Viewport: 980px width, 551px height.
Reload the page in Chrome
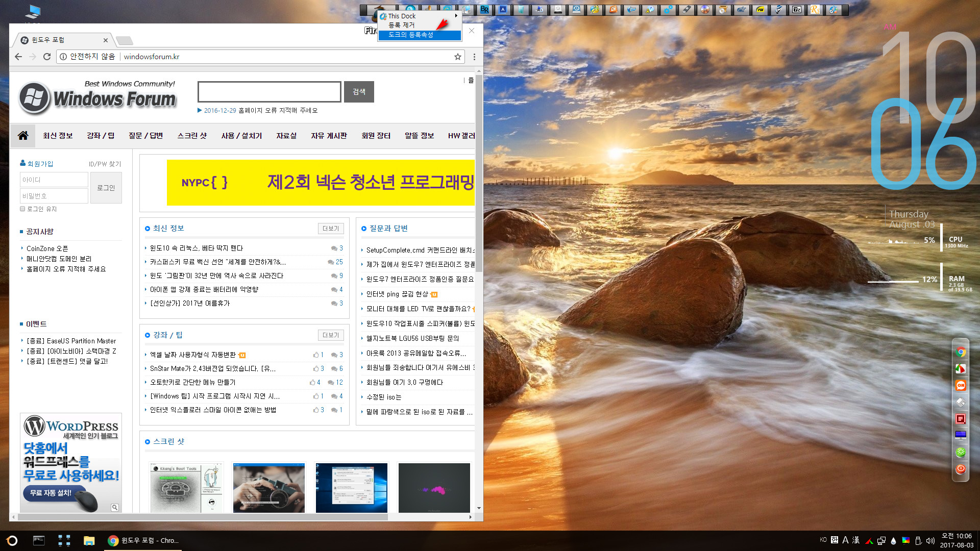coord(47,57)
